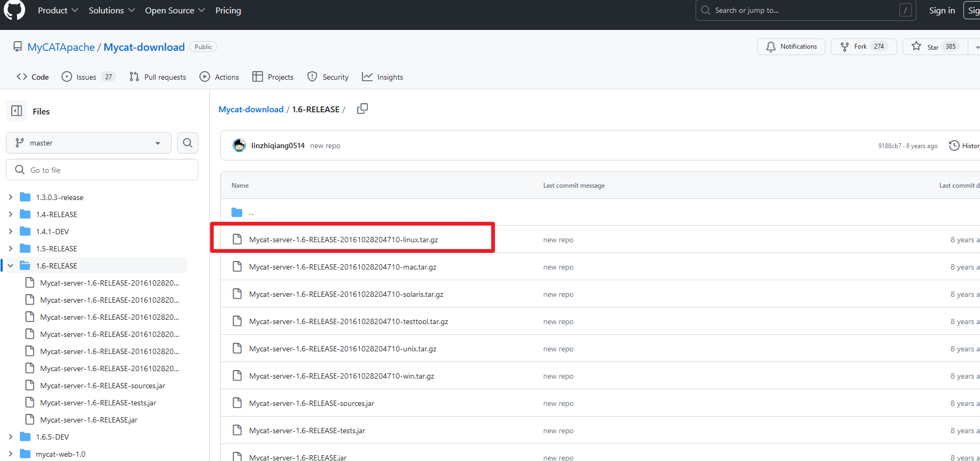Open GitHub home via Octocat logo

14,10
